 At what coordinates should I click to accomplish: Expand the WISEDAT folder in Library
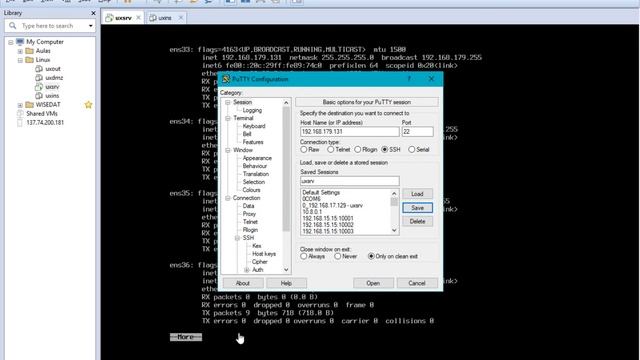click(x=20, y=105)
